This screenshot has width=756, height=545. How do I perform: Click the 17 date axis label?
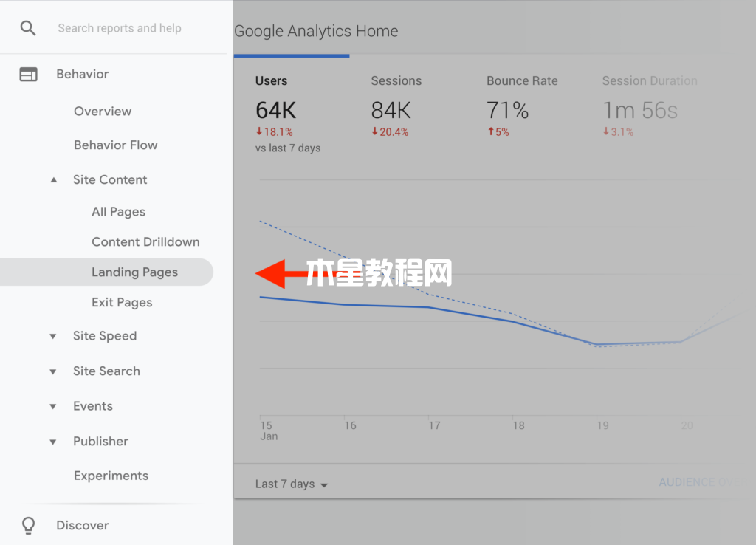[434, 425]
